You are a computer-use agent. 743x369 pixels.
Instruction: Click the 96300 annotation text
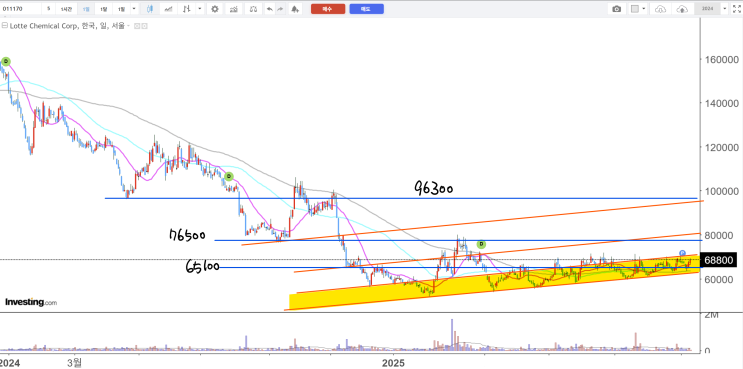coord(433,189)
